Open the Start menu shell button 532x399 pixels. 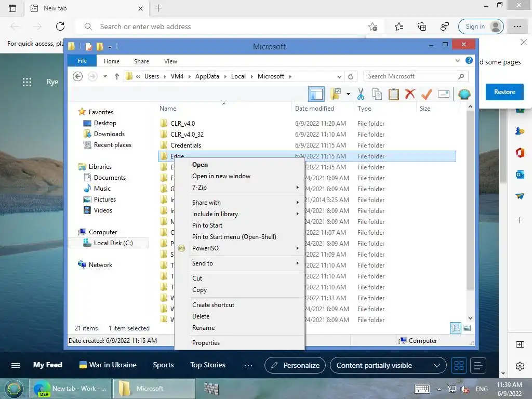13,389
